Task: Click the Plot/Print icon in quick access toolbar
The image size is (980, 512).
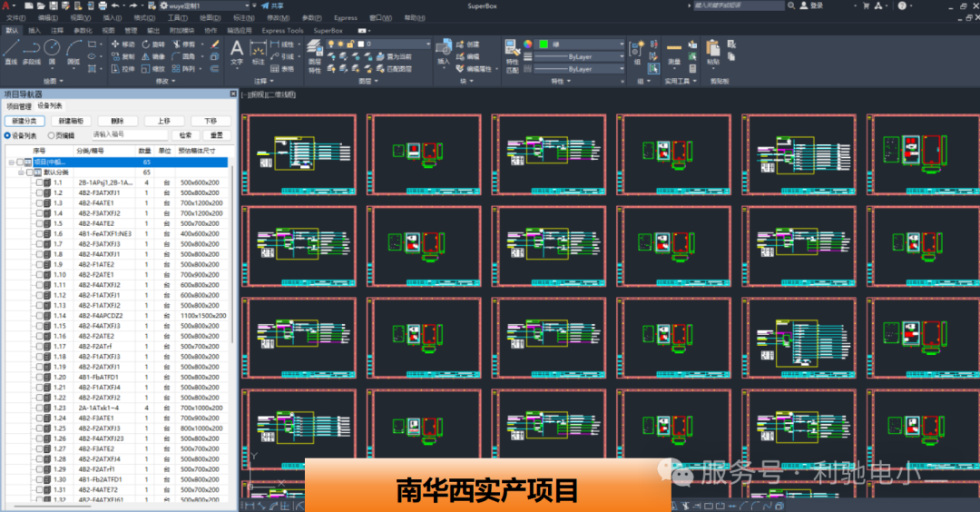Action: pyautogui.click(x=103, y=5)
